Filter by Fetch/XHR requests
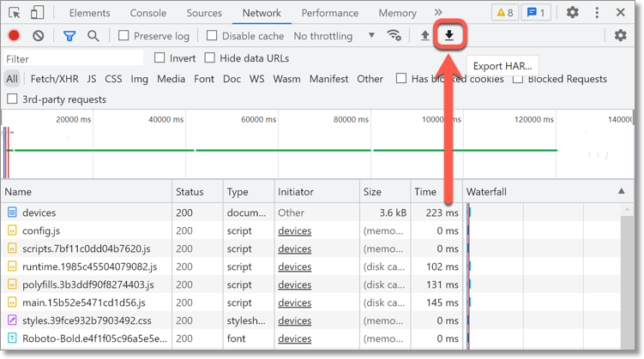The width and height of the screenshot is (644, 359). click(x=55, y=79)
